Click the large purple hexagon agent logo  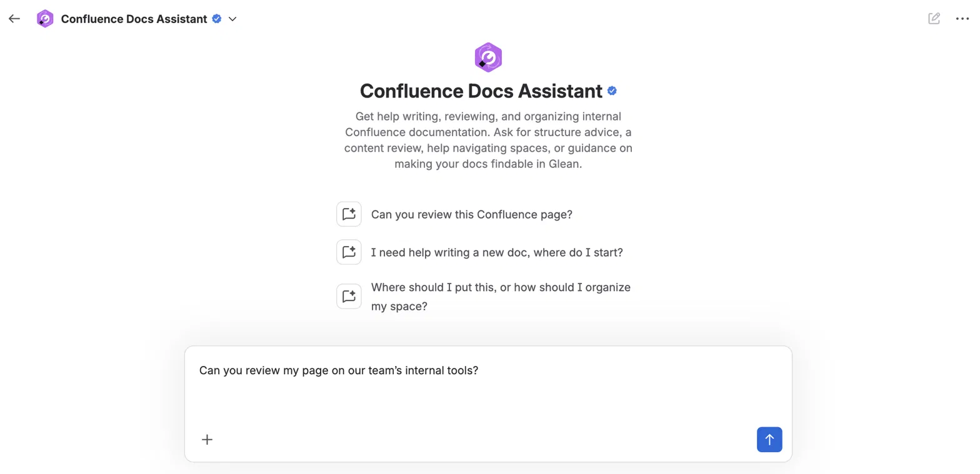488,57
